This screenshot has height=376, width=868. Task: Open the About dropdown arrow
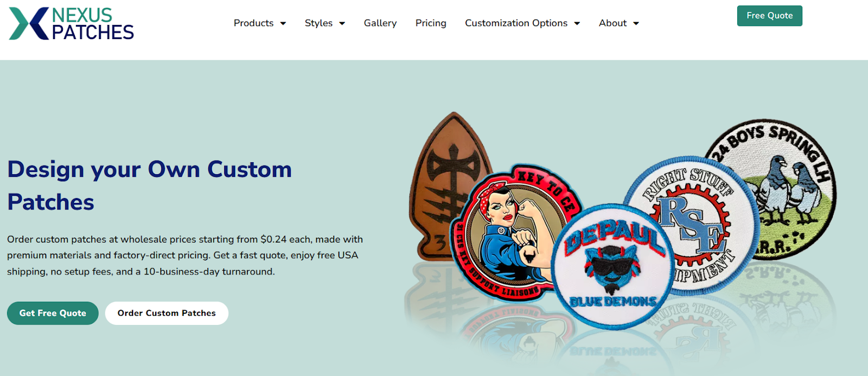click(636, 23)
